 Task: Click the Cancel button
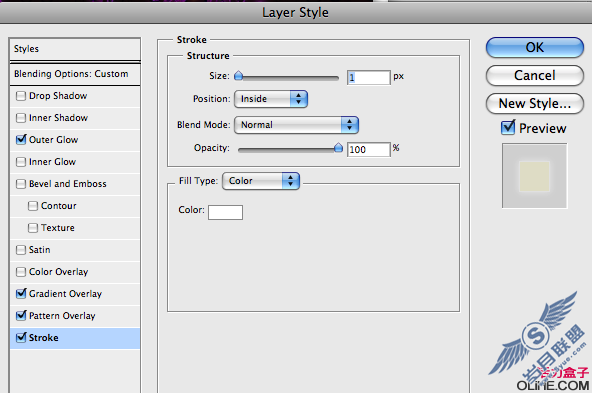click(x=535, y=76)
